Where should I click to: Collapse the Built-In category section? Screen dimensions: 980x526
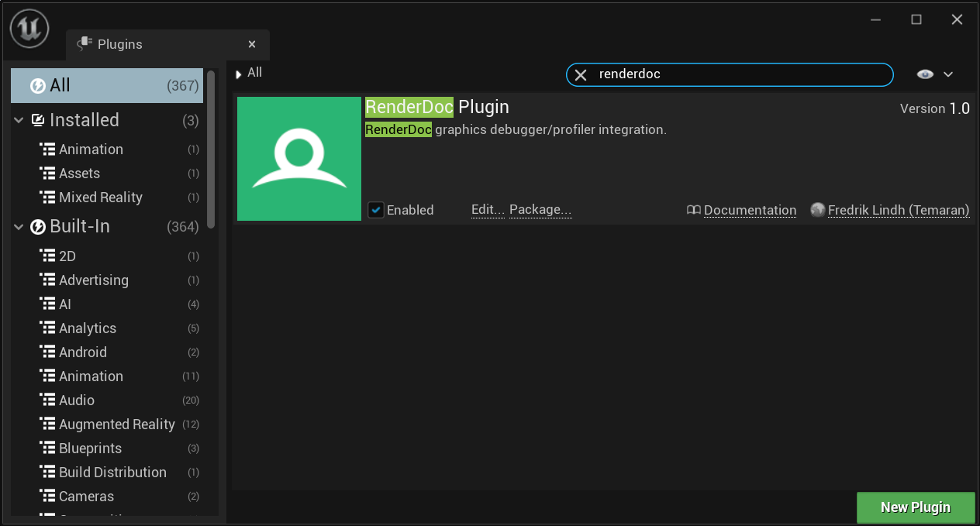pyautogui.click(x=19, y=227)
